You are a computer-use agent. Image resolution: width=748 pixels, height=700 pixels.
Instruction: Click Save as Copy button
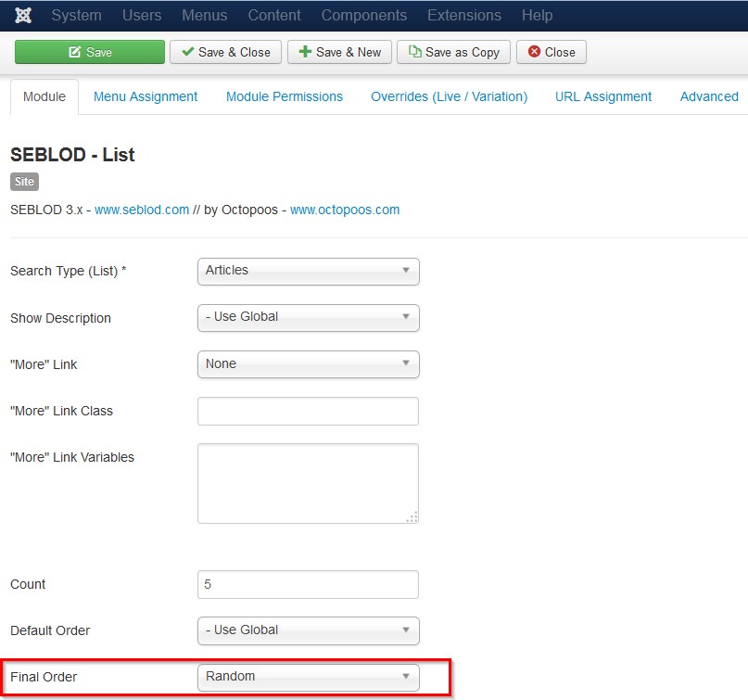[453, 52]
